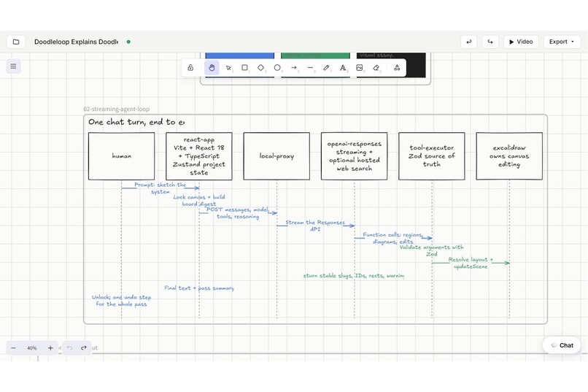Select the 02-streaming-agent-loop frame label
The height and width of the screenshot is (392, 588).
click(x=116, y=109)
